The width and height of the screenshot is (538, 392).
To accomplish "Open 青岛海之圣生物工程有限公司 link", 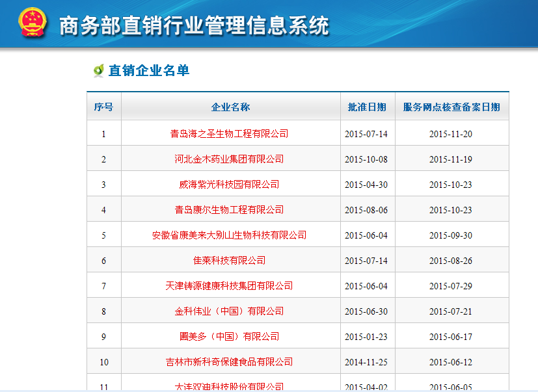I will [229, 134].
